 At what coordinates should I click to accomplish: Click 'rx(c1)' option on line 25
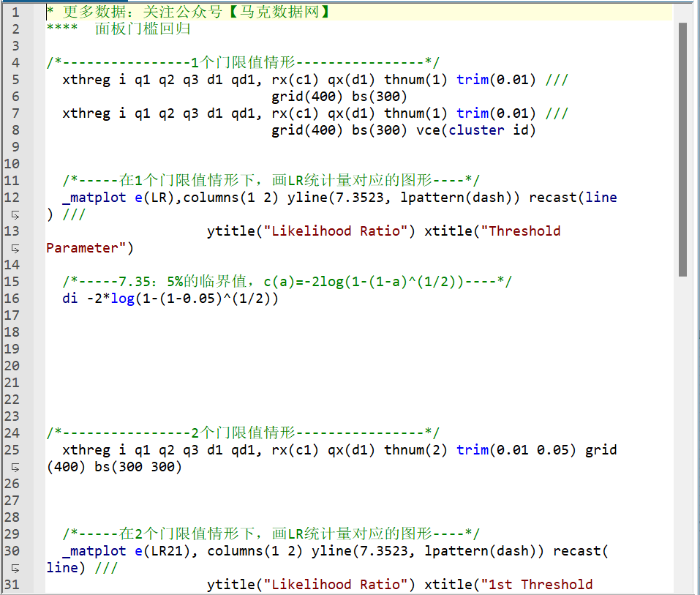(295, 450)
